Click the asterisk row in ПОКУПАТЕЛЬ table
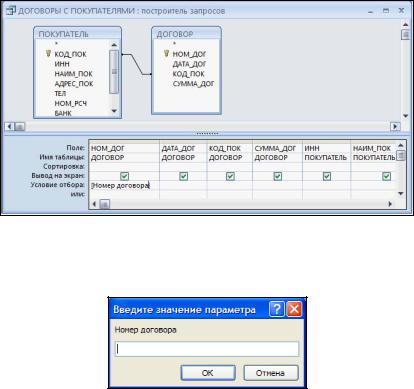The width and height of the screenshot is (414, 389). tap(56, 44)
